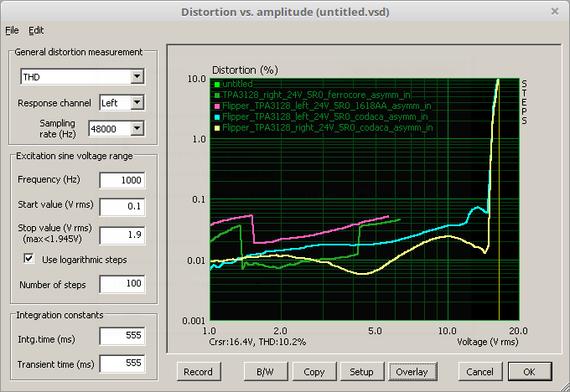570x392 pixels.
Task: Close the Distortion vs. amplitude window
Action: pyautogui.click(x=554, y=11)
